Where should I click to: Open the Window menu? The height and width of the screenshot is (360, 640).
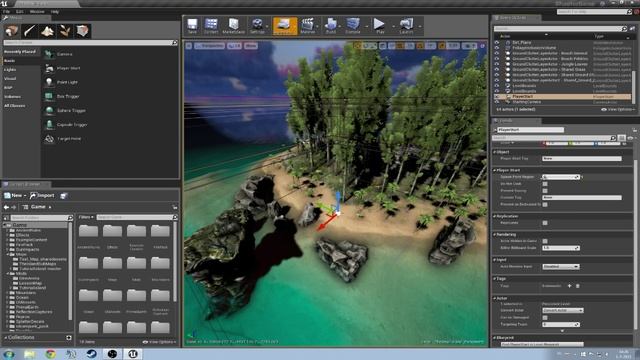pos(37,12)
